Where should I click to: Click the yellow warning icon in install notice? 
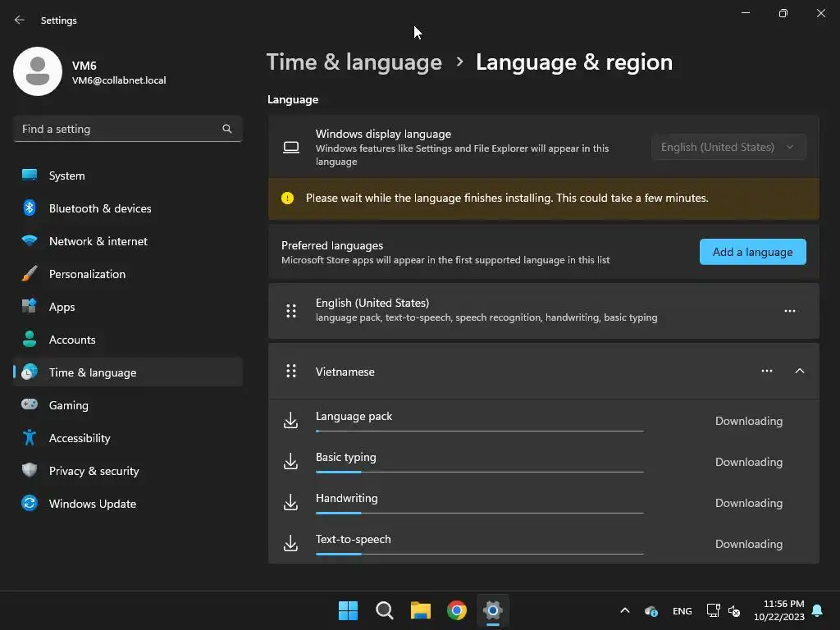click(288, 199)
